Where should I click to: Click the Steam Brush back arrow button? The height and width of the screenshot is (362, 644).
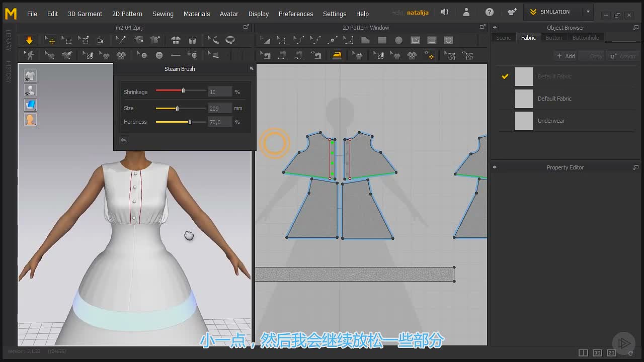point(123,140)
